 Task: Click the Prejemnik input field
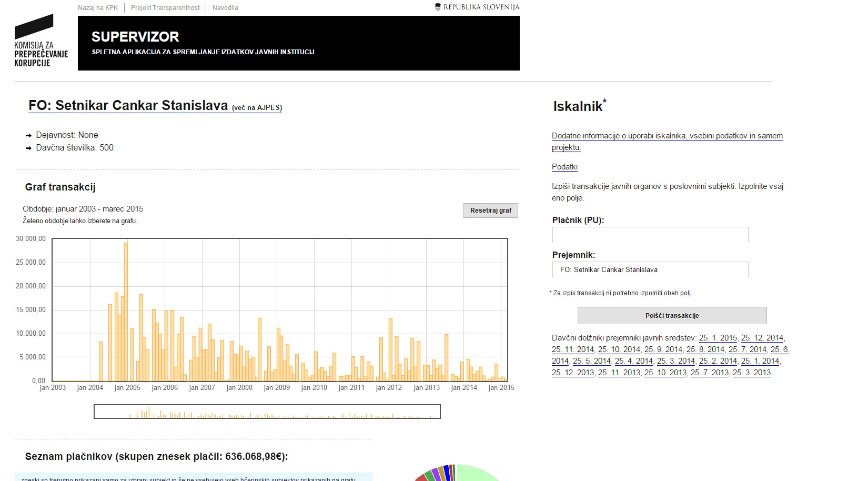(650, 269)
